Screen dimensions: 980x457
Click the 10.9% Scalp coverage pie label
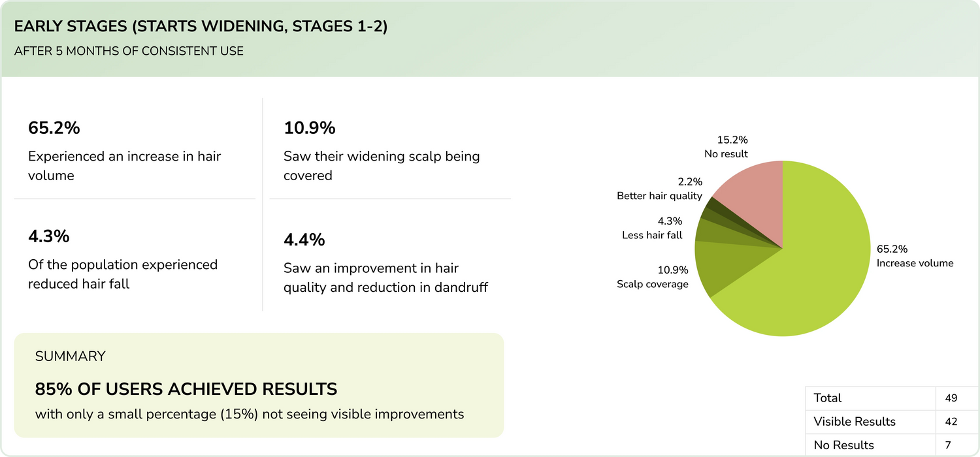coord(653,277)
